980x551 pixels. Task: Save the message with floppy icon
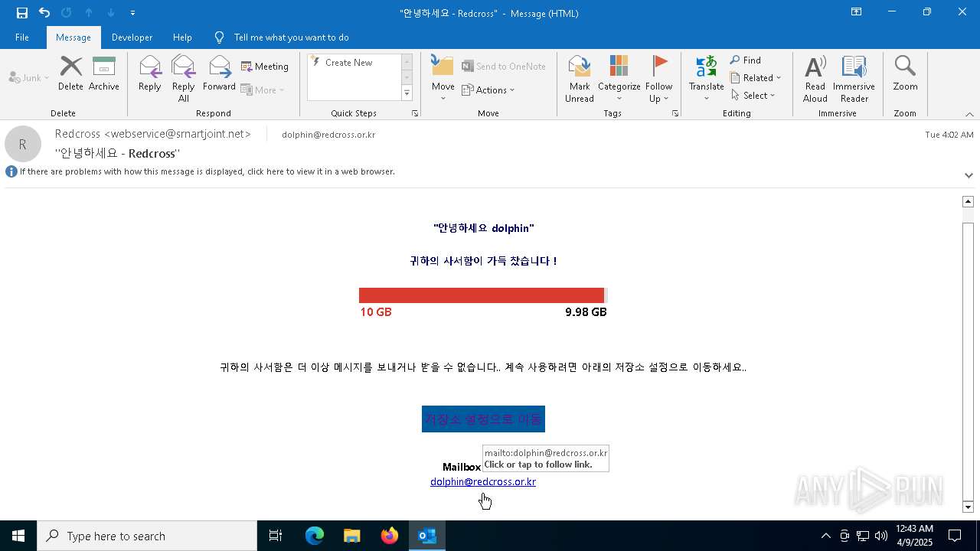[22, 13]
